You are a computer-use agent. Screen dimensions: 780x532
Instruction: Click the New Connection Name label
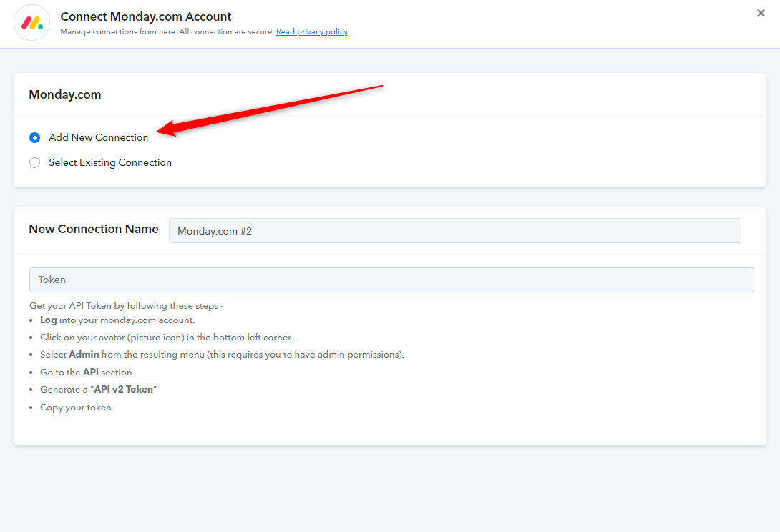pos(94,229)
